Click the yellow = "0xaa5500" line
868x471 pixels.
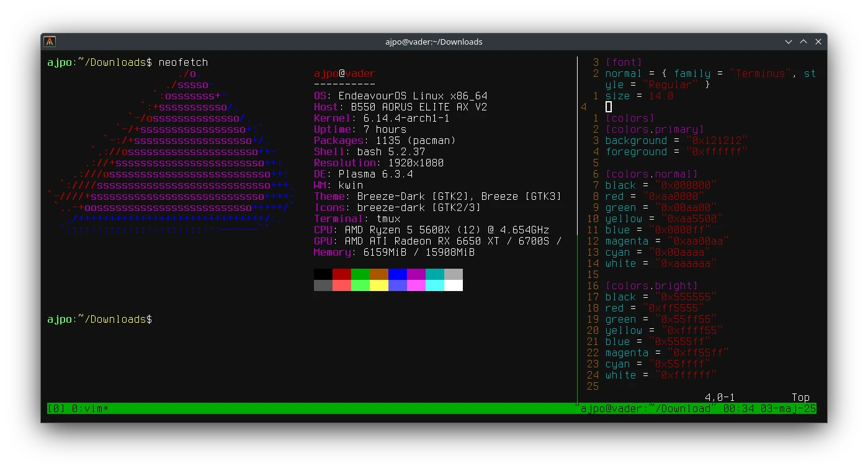pyautogui.click(x=664, y=218)
